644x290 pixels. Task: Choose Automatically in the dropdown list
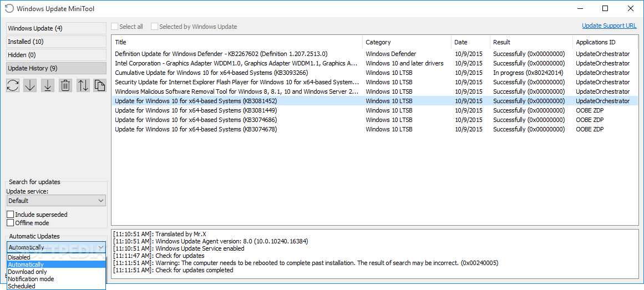coord(56,264)
